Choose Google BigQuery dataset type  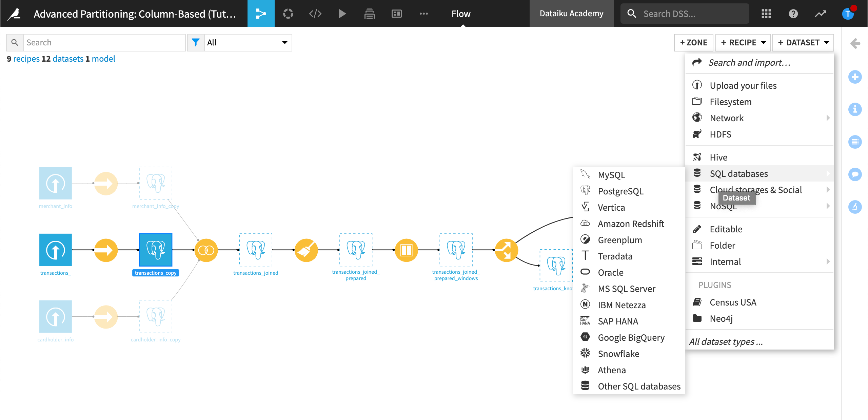pyautogui.click(x=629, y=337)
